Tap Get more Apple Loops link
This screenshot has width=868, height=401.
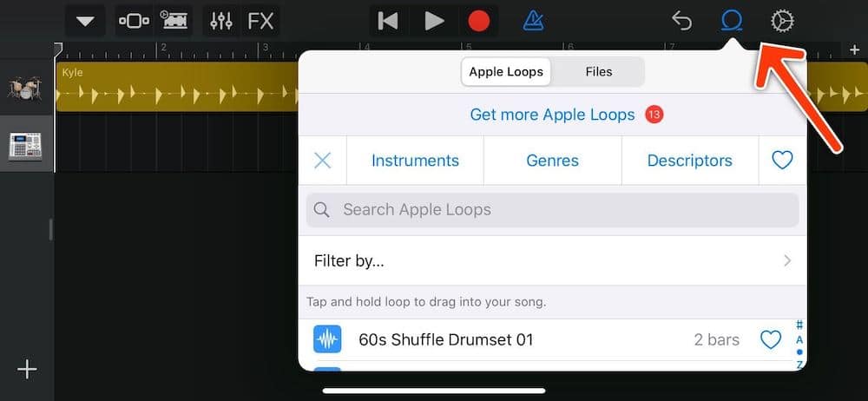[552, 115]
